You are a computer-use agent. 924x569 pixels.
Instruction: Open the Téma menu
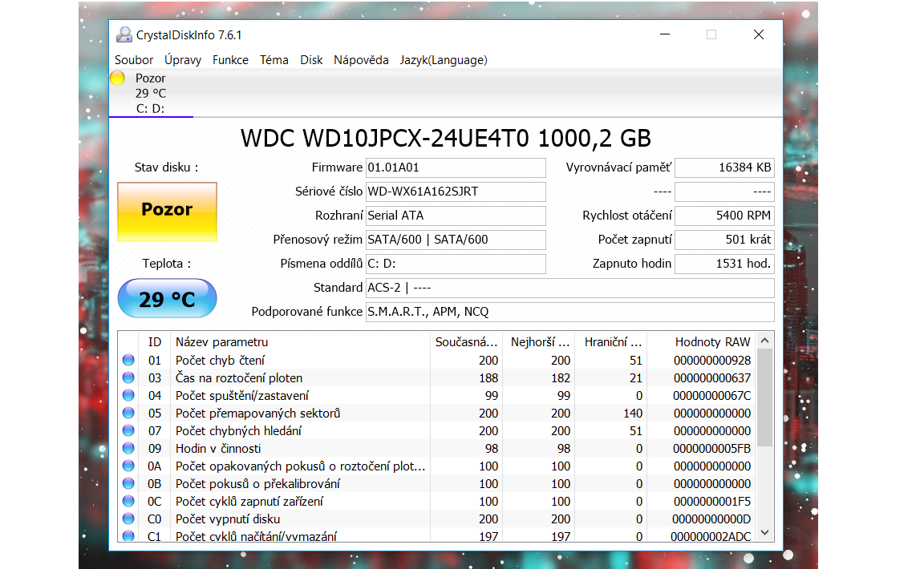(274, 60)
